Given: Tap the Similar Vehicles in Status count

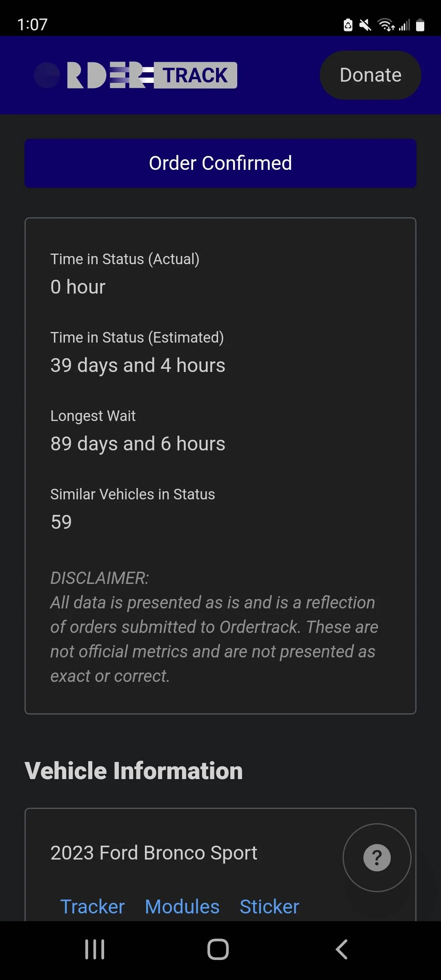Looking at the screenshot, I should 61,522.
